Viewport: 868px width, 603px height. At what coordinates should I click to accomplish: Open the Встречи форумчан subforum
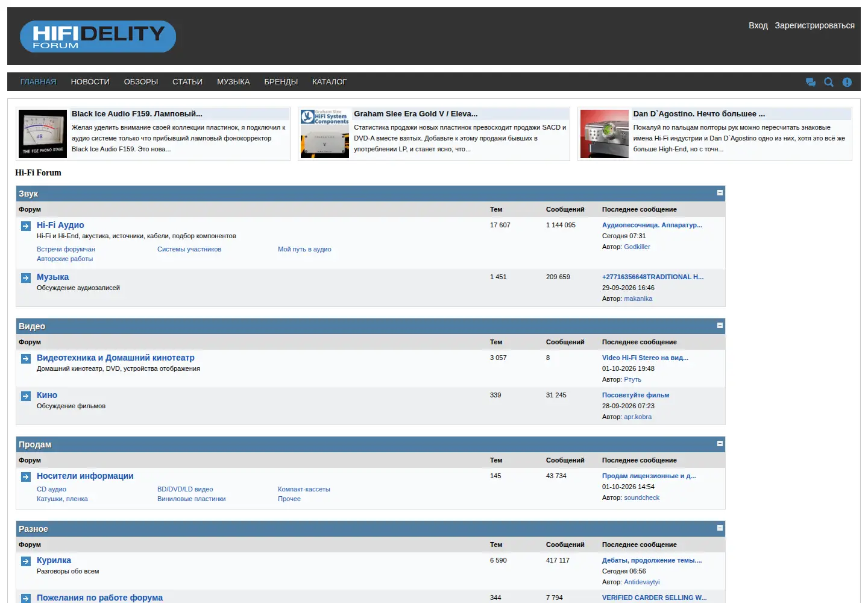coord(66,249)
